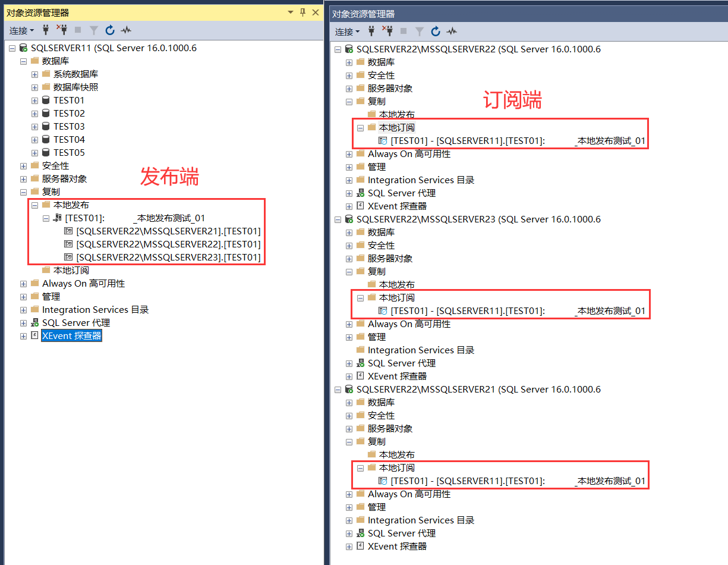
Task: Select 本地发布 under MSSQLSERVER21
Action: pyautogui.click(x=396, y=455)
